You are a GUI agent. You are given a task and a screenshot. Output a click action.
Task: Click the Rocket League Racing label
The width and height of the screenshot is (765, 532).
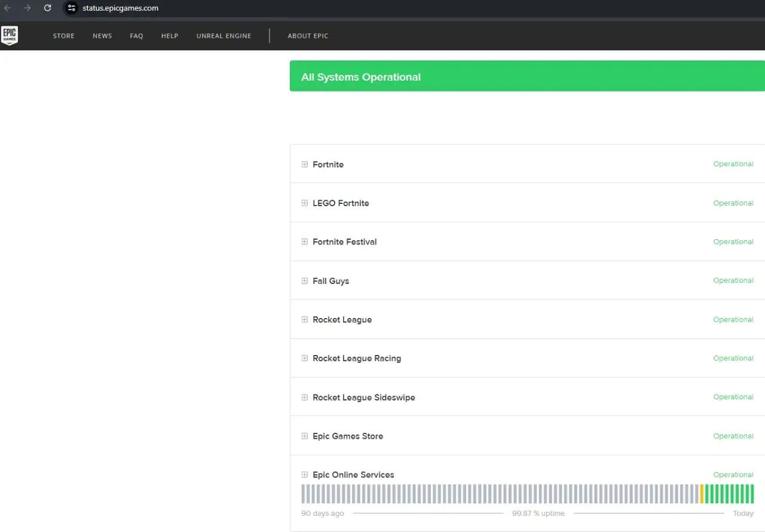357,359
